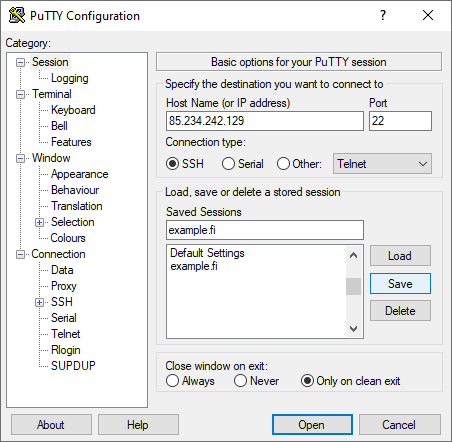Open the Telnet connection type dropdown
452x442 pixels.
(382, 164)
